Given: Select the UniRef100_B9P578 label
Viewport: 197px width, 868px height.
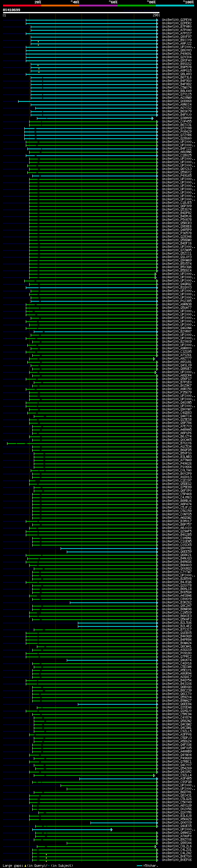Looking at the screenshot, I should (x=177, y=67).
